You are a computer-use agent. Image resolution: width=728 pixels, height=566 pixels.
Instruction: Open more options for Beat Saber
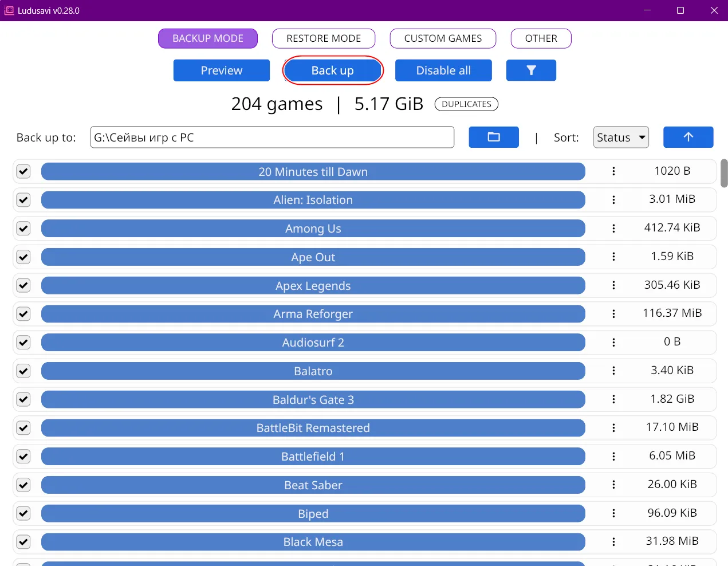click(x=613, y=485)
